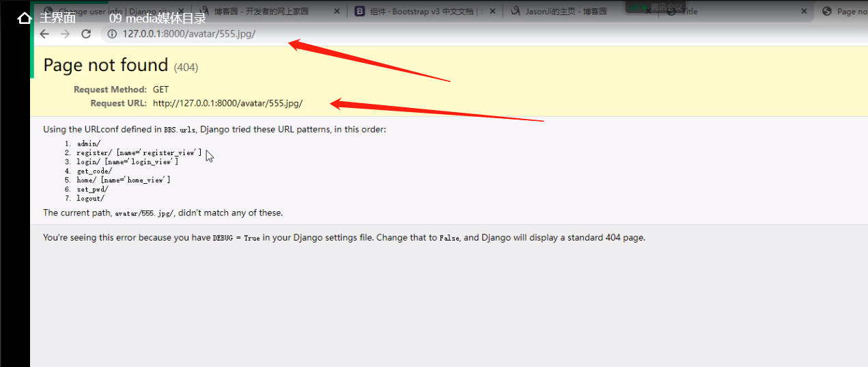Click the set_pwd/ URL pattern
The image size is (868, 367).
pos(92,189)
